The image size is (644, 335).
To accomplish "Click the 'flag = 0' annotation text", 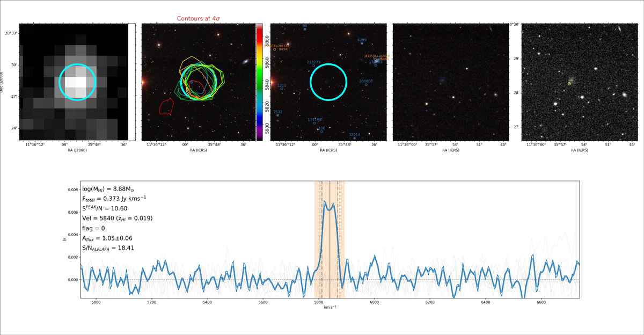I will (93, 228).
